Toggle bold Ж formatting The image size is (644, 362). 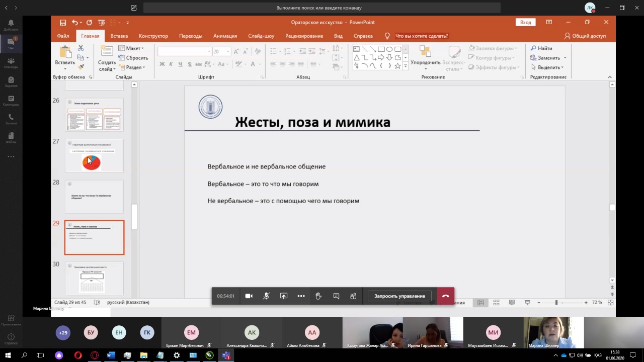tap(162, 64)
